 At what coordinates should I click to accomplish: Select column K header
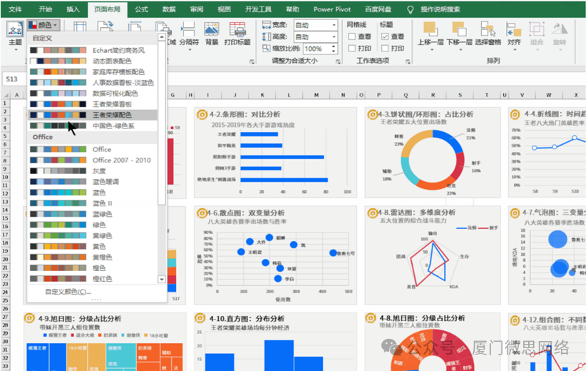(262, 95)
